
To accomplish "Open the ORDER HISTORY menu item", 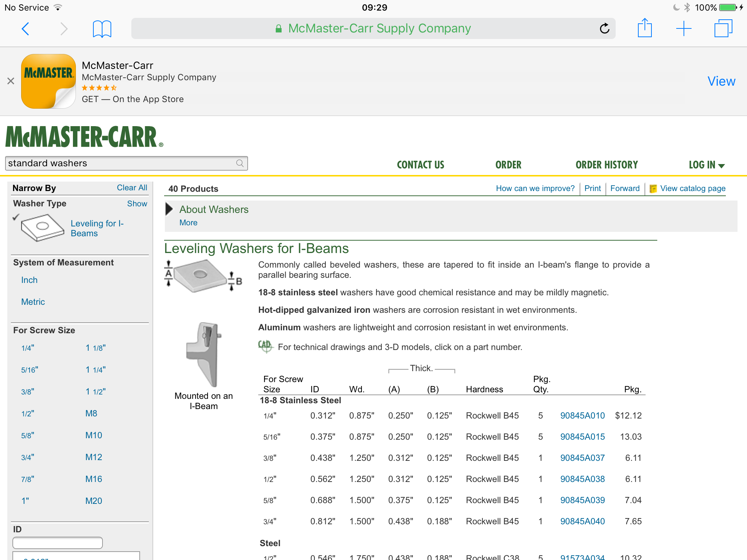I will point(607,165).
